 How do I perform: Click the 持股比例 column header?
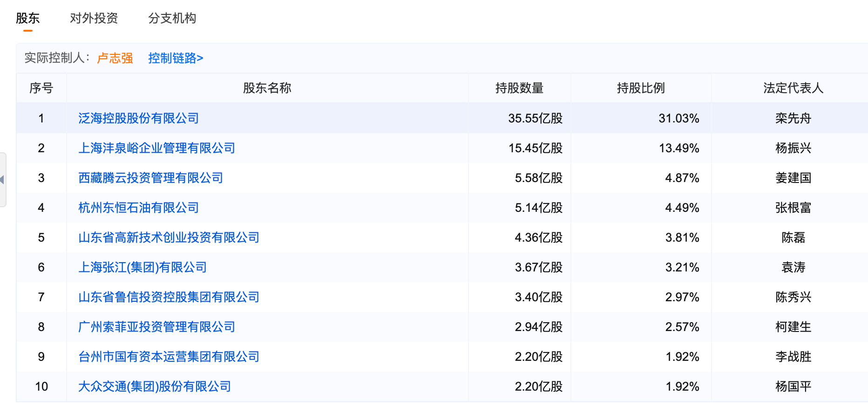[x=641, y=88]
